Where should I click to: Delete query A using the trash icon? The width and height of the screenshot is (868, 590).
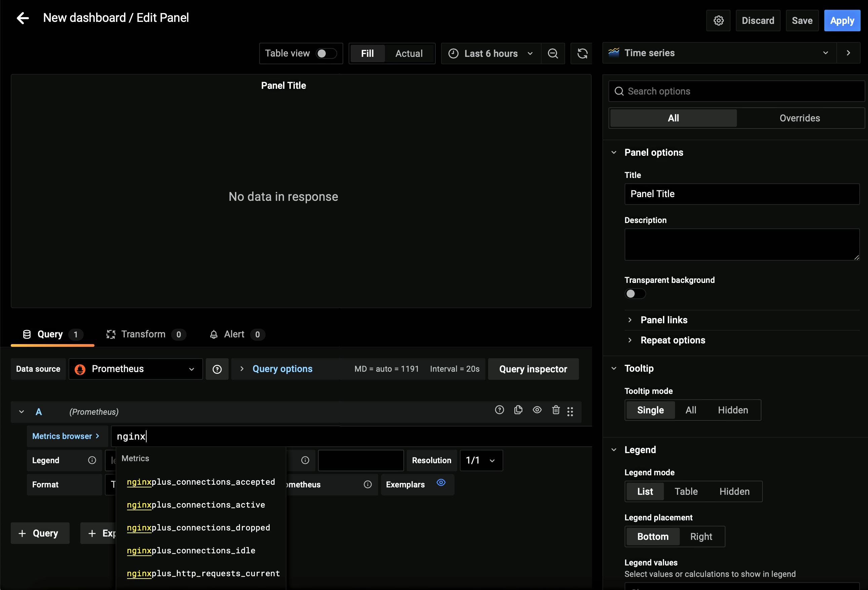tap(556, 410)
